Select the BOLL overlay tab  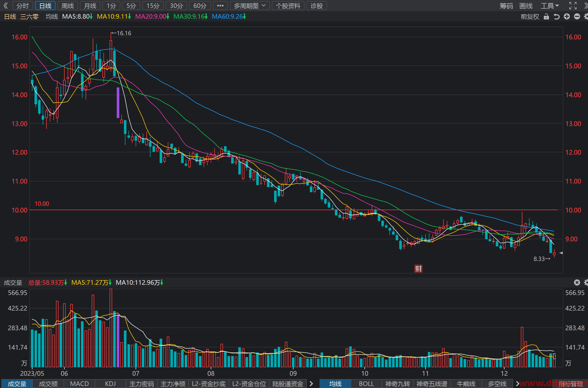tap(366, 384)
